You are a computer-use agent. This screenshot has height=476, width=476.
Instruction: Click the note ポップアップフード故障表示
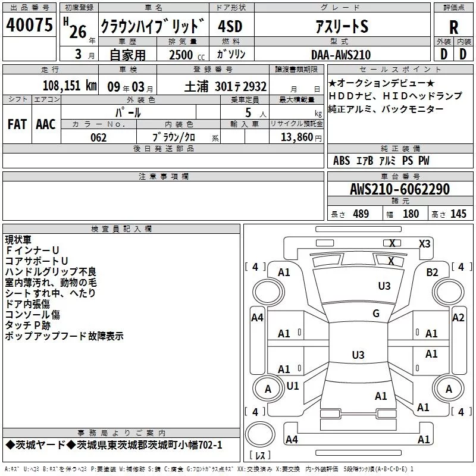64,336
